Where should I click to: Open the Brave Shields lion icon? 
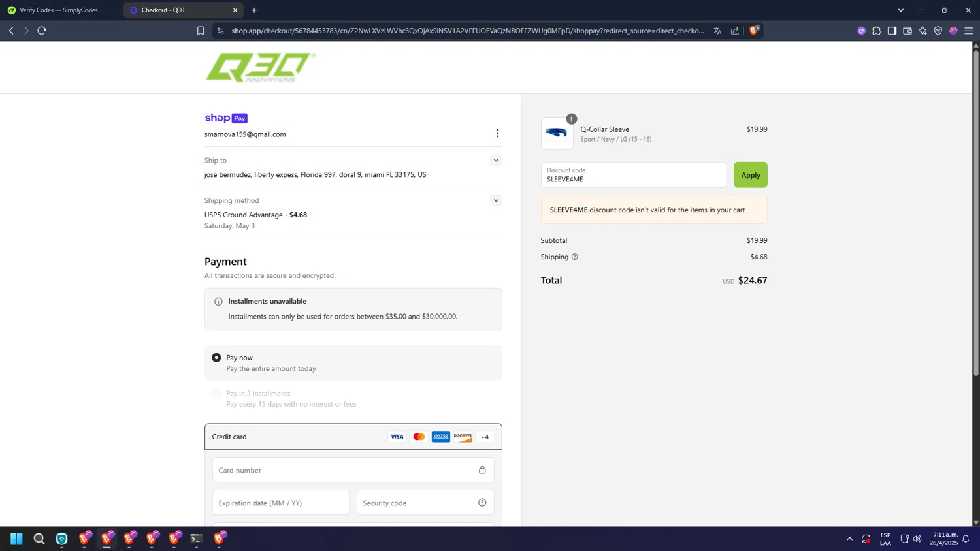tap(754, 30)
